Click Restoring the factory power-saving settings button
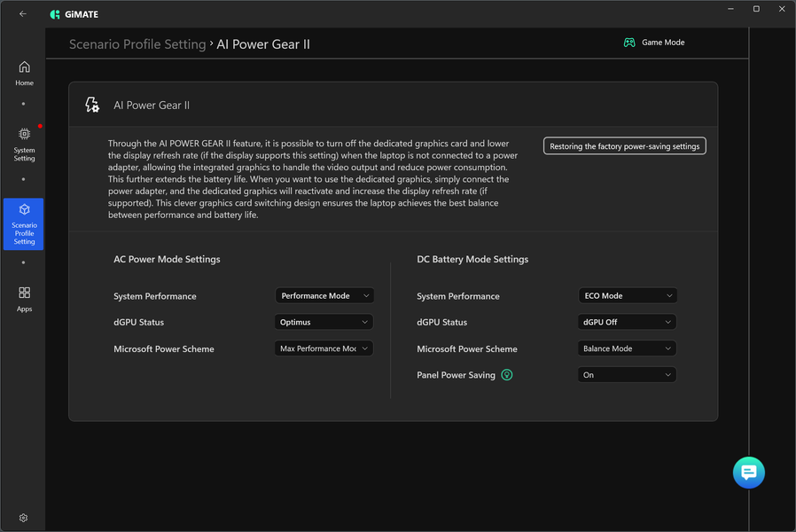The height and width of the screenshot is (532, 796). coord(624,146)
